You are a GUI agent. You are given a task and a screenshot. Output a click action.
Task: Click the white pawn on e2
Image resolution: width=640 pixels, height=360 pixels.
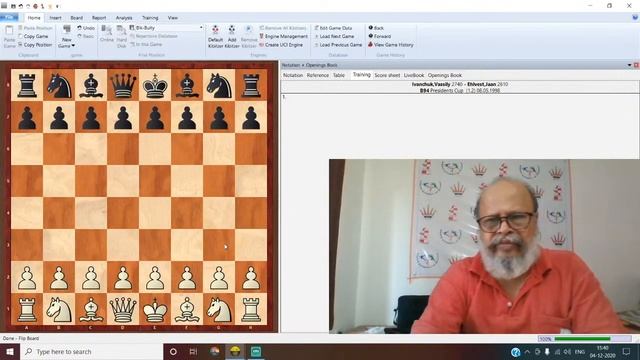pos(155,278)
